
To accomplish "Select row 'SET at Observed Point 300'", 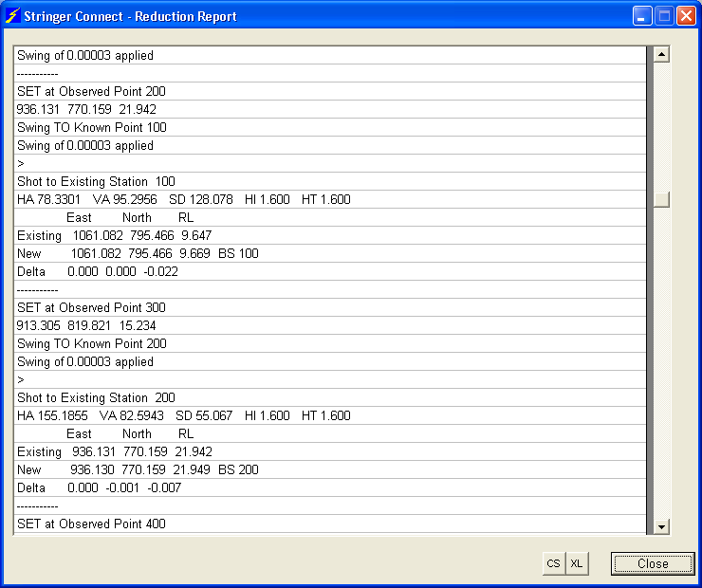I will (330, 307).
